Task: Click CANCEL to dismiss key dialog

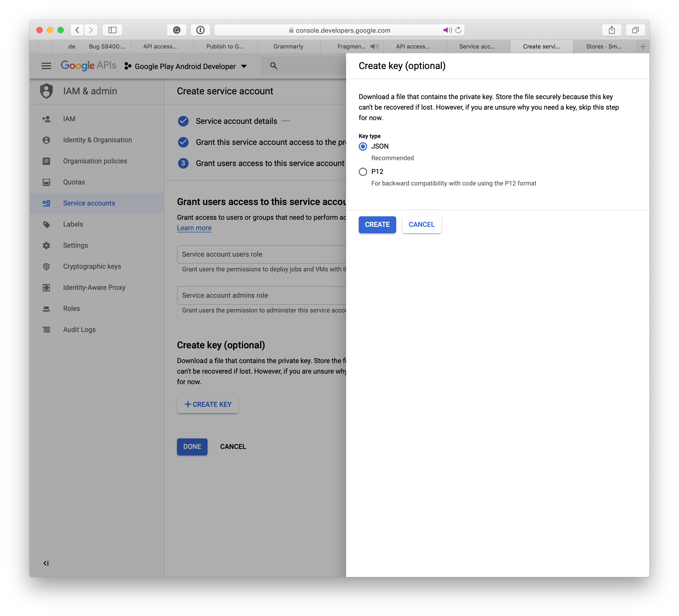Action: click(x=421, y=224)
